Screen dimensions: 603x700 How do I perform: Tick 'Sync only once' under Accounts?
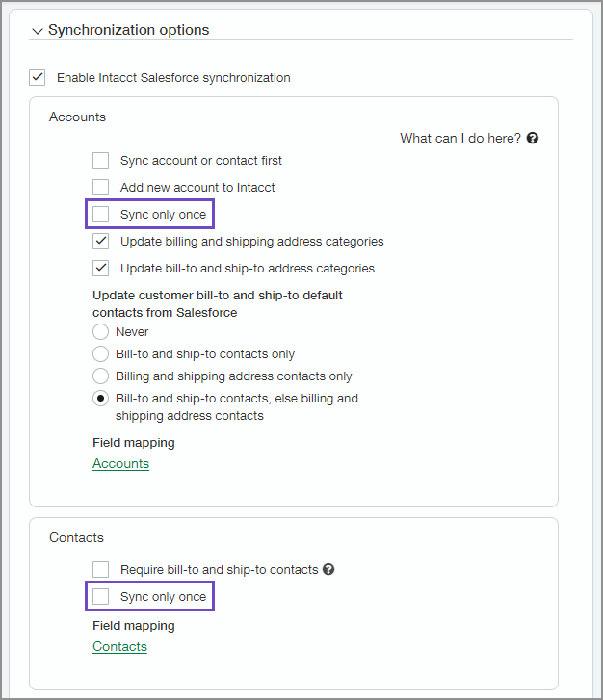[101, 214]
